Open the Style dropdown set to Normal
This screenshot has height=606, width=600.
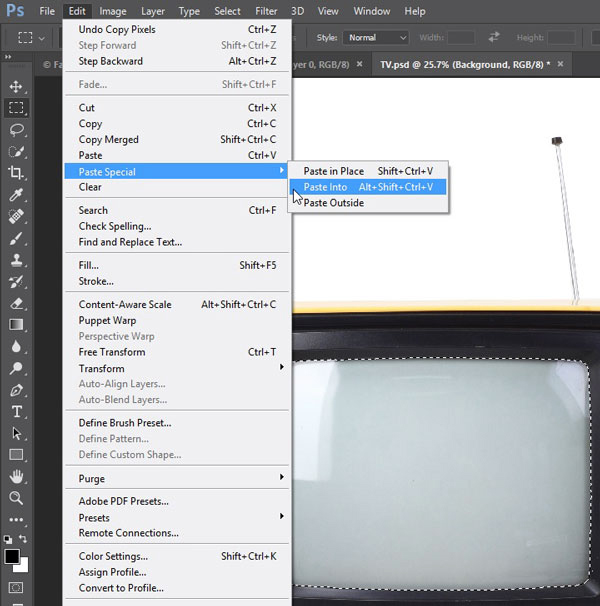375,37
